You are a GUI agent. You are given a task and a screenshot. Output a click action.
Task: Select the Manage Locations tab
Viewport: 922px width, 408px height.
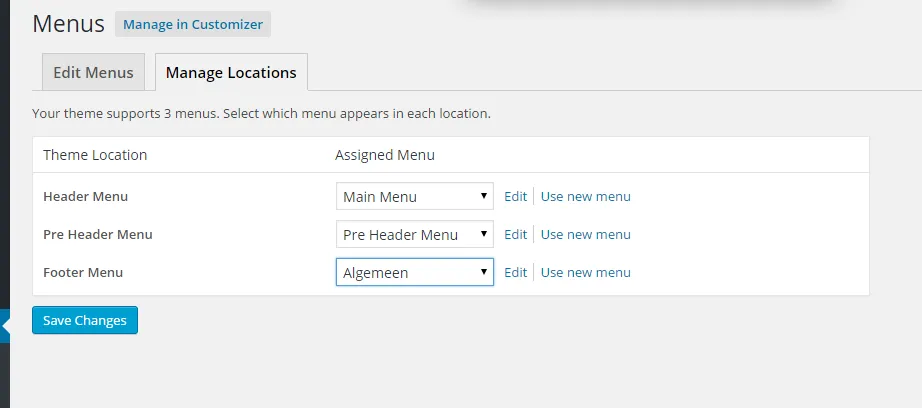click(231, 73)
